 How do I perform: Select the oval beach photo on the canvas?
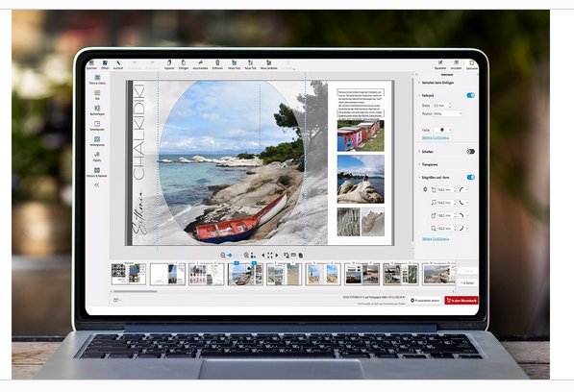[232, 161]
